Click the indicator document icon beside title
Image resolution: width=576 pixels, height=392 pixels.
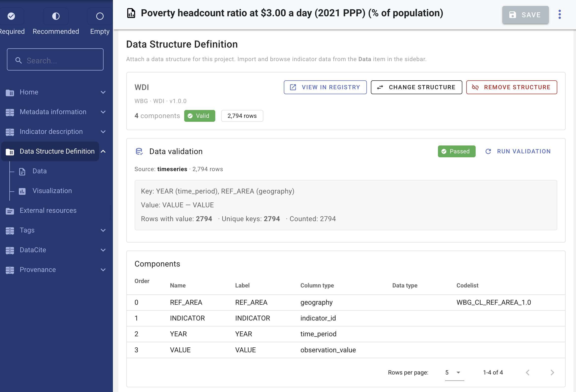[x=131, y=13]
